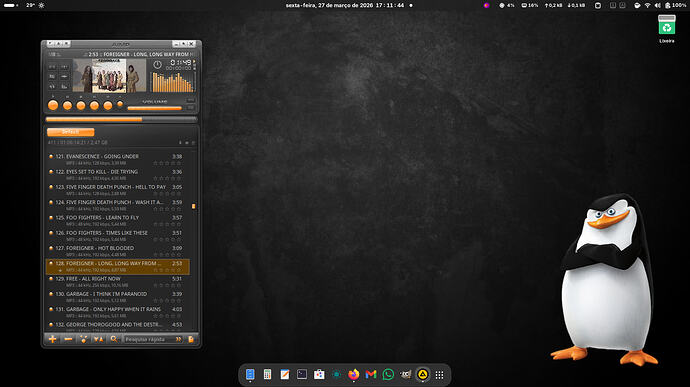This screenshot has width=690, height=387.
Task: Click the track progress seek bar
Action: [121, 119]
